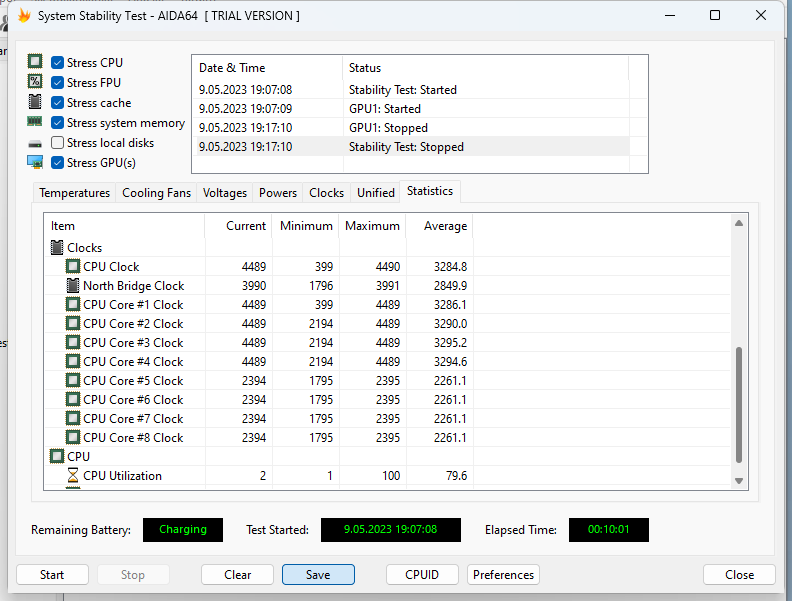Click the statistics vertical scrollbar thumb
The image size is (792, 601).
[x=739, y=405]
